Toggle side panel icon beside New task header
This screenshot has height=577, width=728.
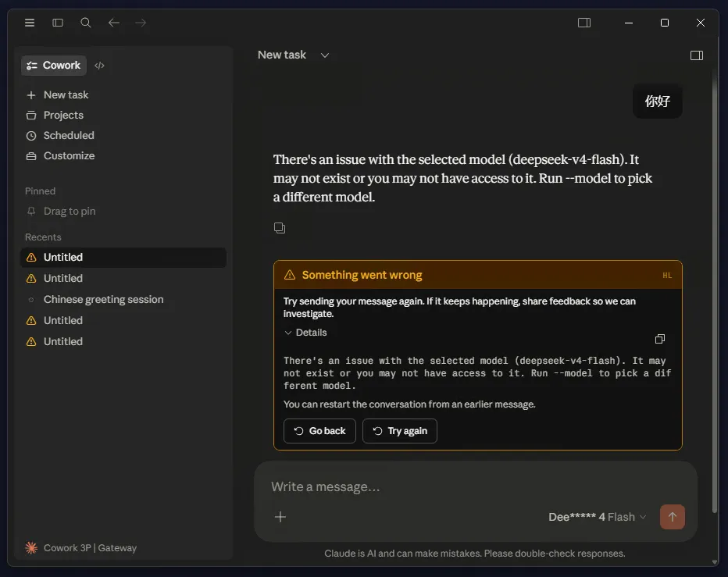[697, 55]
